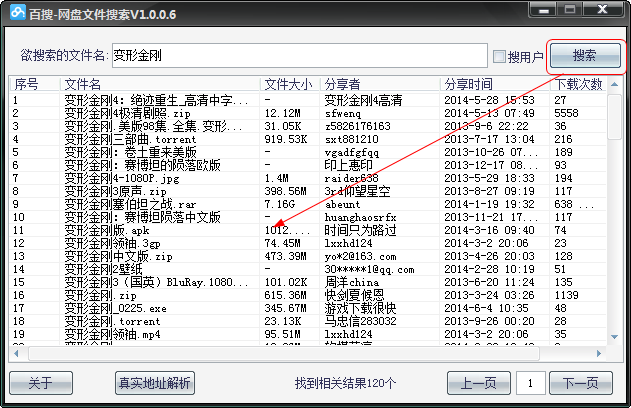The height and width of the screenshot is (408, 631).
Task: Open the 关于 about dialog
Action: coord(40,383)
